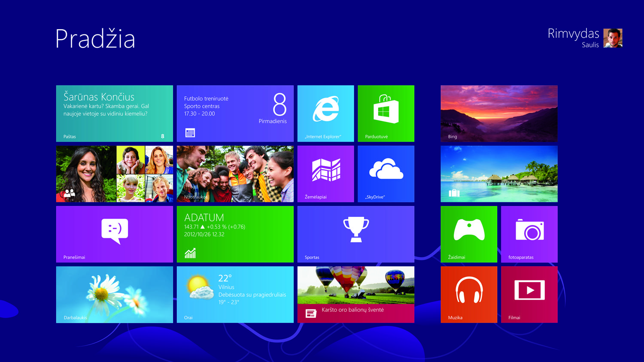Open the Žaidimai games tile
Screen dimensions: 644x362
tap(468, 234)
